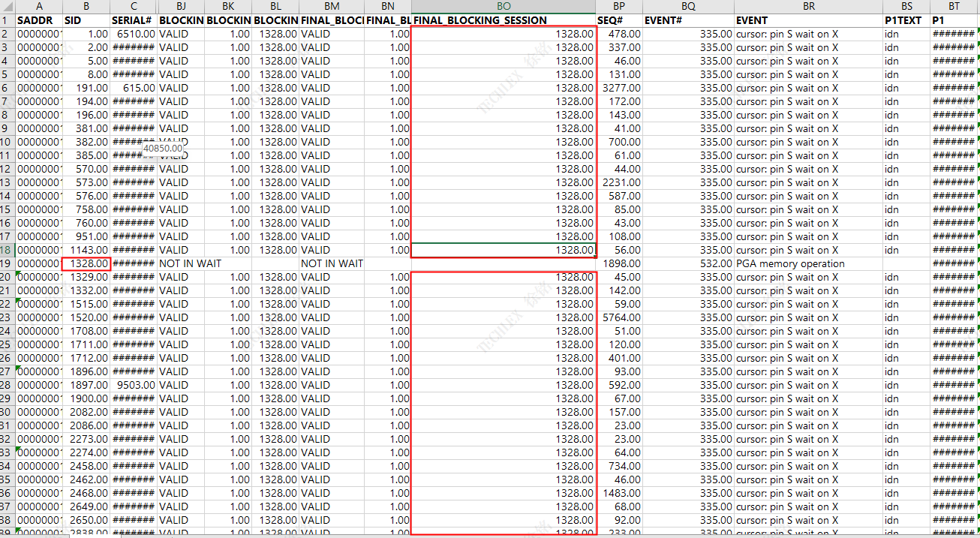The height and width of the screenshot is (538, 980).
Task: Click column BR header
Action: coord(808,6)
